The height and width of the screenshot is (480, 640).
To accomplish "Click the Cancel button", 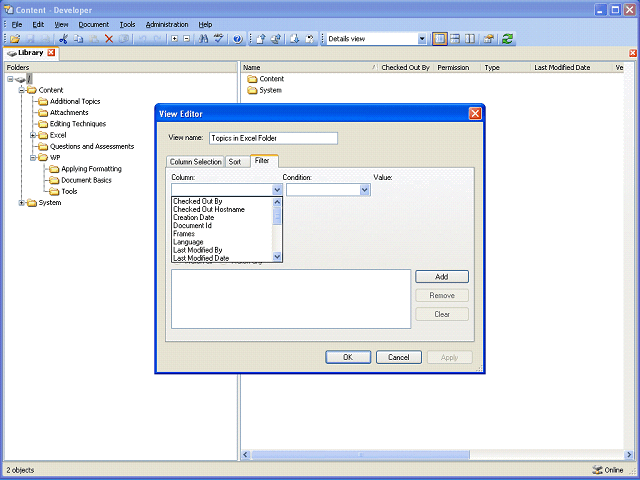I will pos(398,357).
